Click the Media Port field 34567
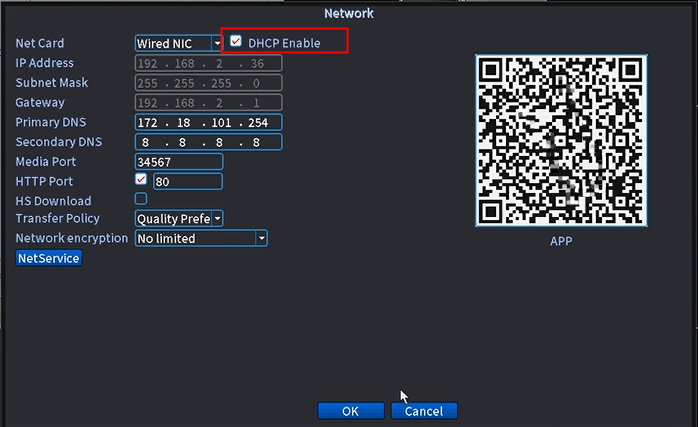This screenshot has width=698, height=427. [179, 162]
